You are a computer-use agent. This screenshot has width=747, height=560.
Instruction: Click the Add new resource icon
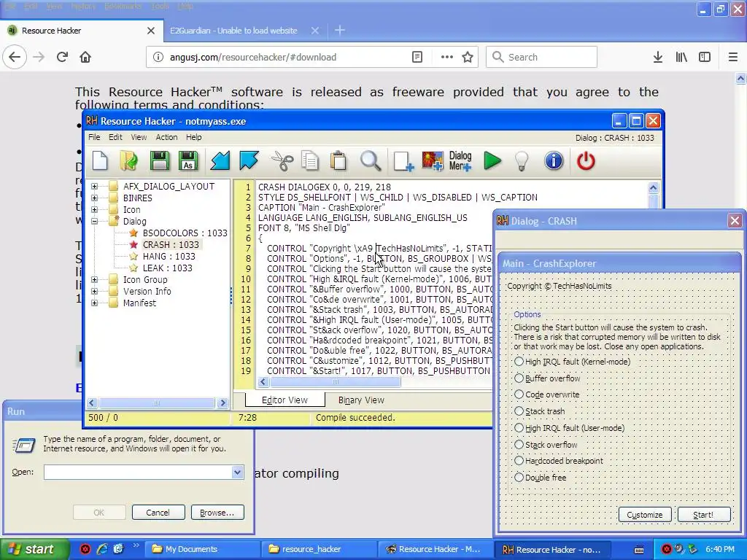[x=403, y=160]
